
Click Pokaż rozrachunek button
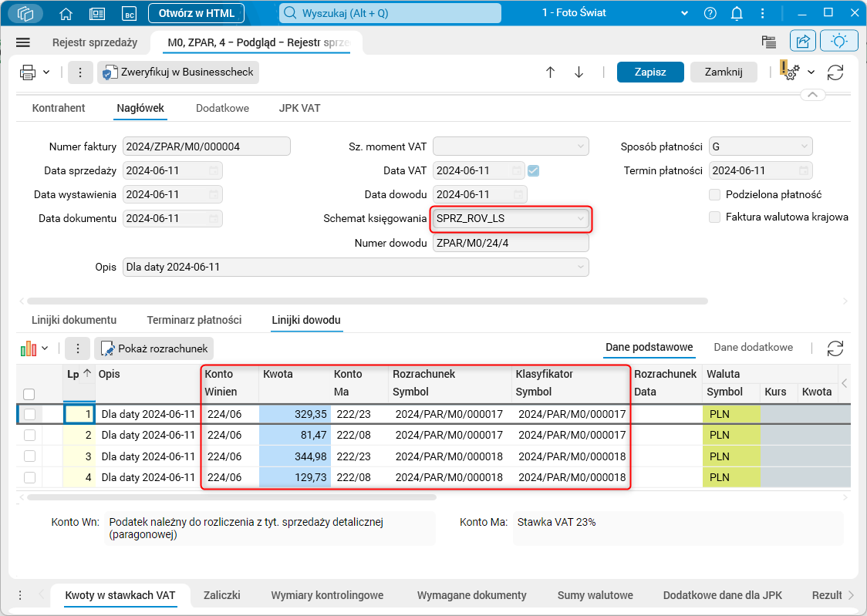pos(153,348)
